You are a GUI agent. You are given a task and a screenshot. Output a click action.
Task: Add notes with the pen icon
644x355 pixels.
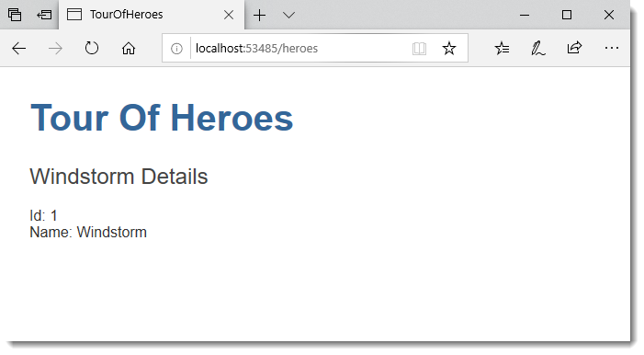(538, 48)
